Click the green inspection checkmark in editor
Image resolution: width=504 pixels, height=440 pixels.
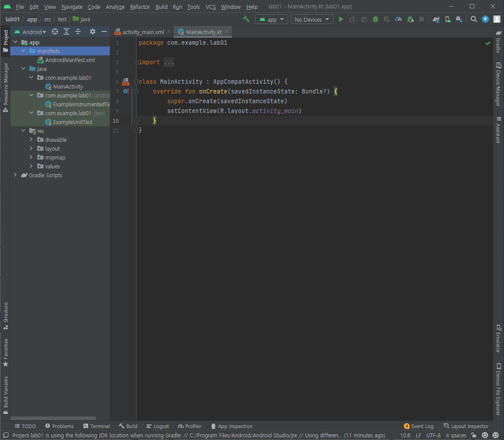[488, 43]
